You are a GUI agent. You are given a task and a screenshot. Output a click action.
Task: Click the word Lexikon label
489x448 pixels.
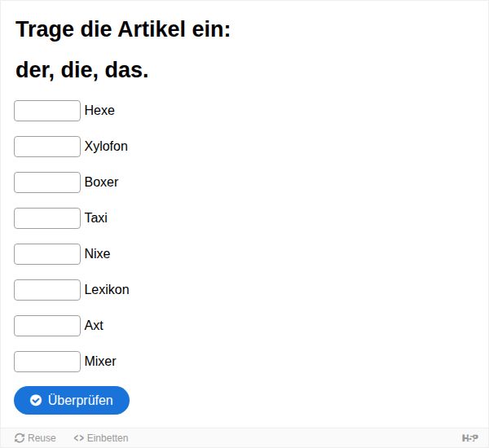tap(107, 290)
